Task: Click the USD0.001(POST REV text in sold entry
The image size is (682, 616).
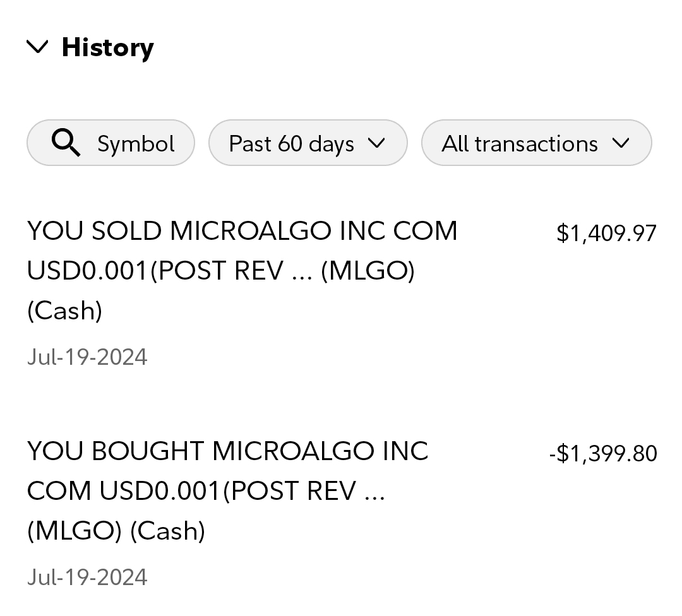Action: [x=169, y=271]
